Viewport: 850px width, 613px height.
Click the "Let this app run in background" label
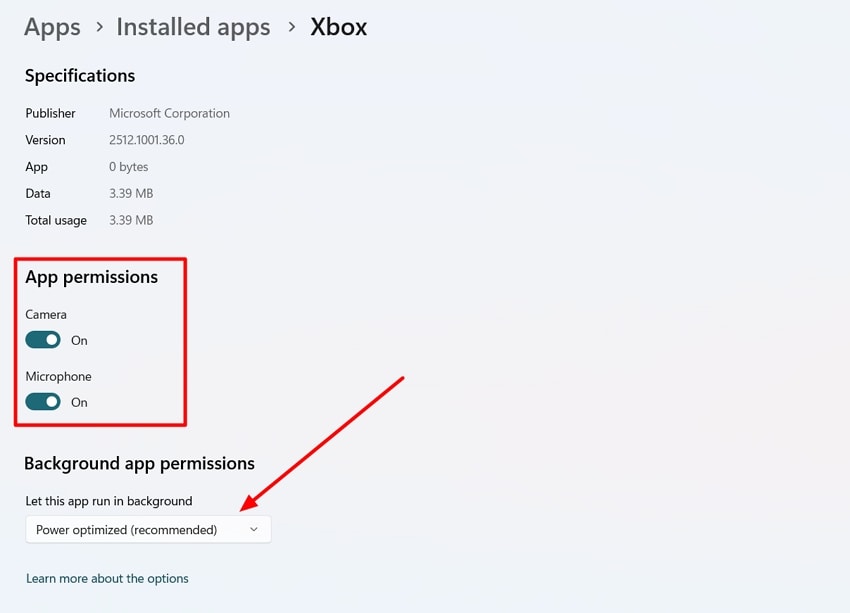click(x=110, y=501)
